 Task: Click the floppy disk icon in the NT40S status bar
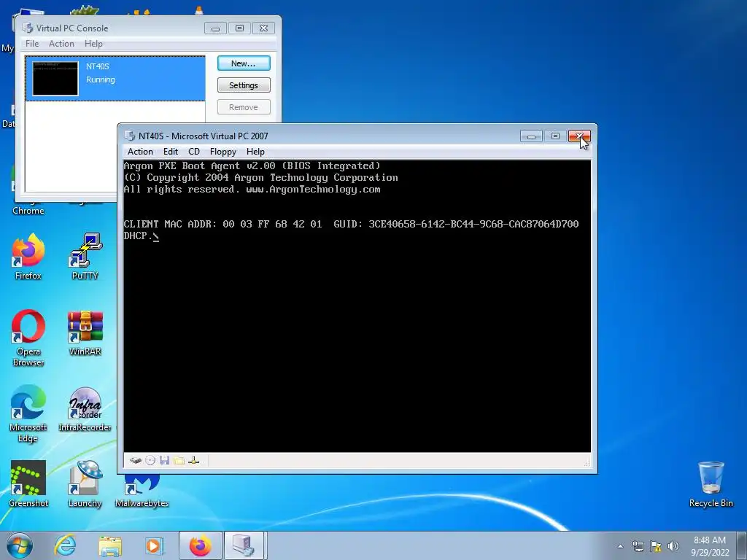pyautogui.click(x=165, y=461)
